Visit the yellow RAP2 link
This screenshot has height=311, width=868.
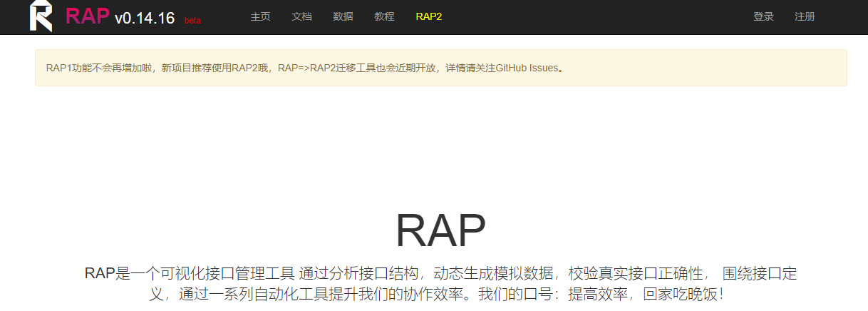click(x=429, y=16)
